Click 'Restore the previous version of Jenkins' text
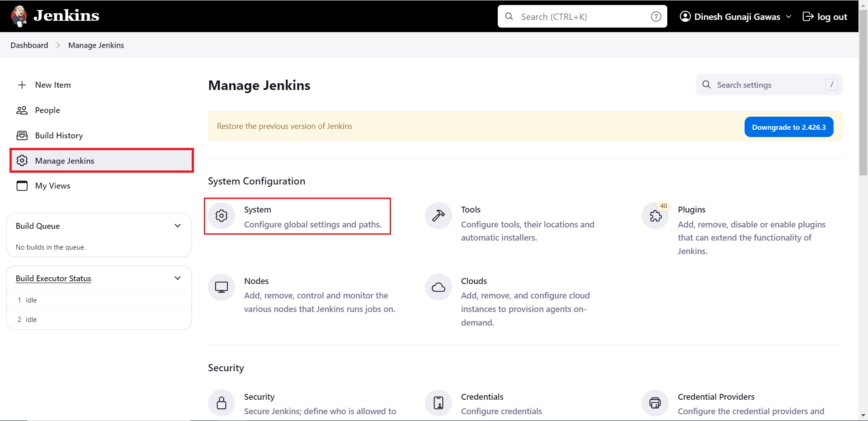This screenshot has height=421, width=868. point(284,126)
